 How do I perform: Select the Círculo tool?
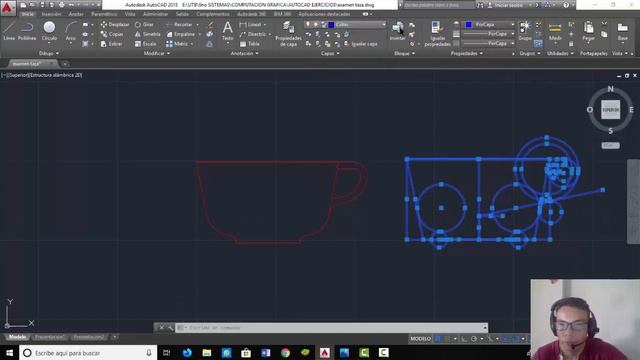49,31
